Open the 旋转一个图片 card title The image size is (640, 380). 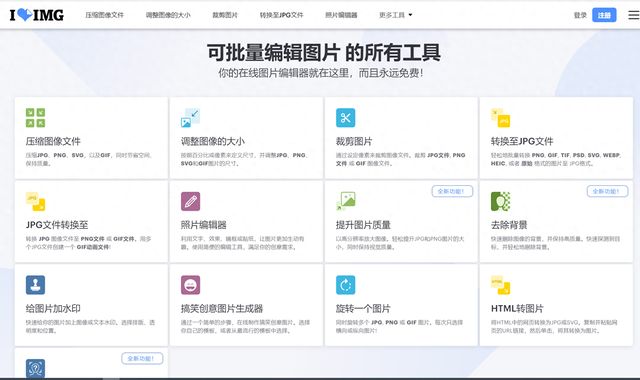click(x=363, y=309)
